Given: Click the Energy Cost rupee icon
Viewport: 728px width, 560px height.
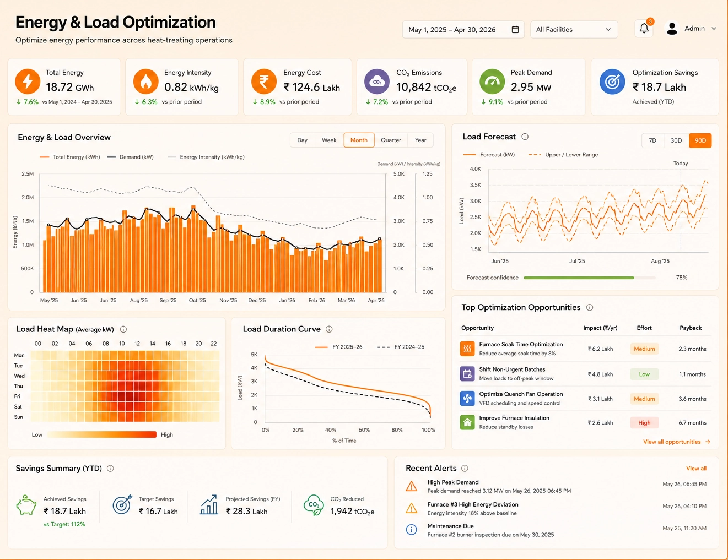Looking at the screenshot, I should coord(264,81).
